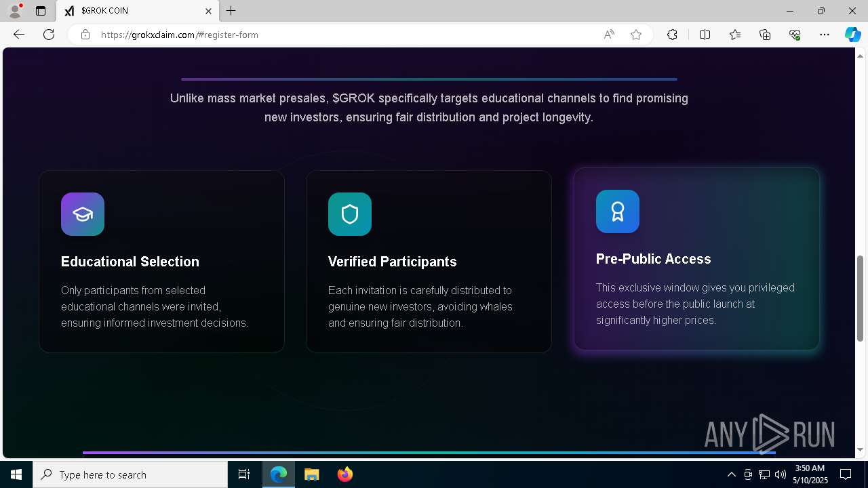Open the browser profile avatar
This screenshot has height=488, width=868.
pos(15,11)
